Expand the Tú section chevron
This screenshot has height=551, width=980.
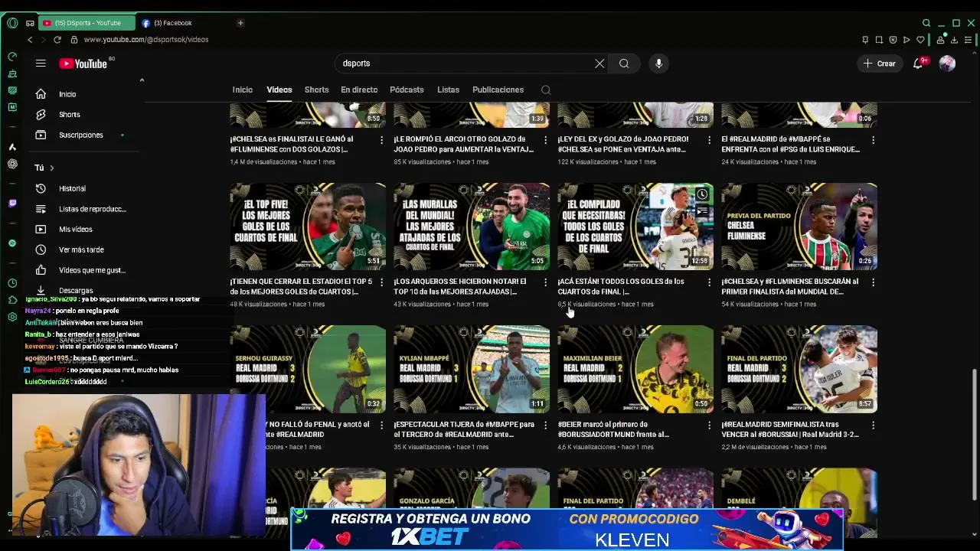coord(51,168)
